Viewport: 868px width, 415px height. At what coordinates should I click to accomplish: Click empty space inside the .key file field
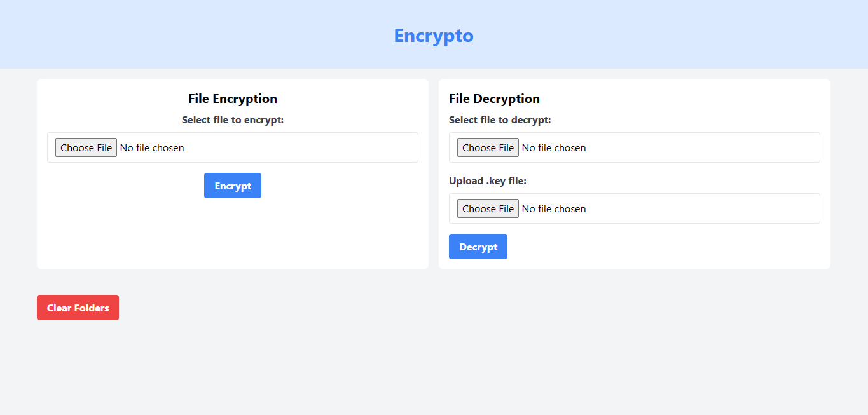[699, 208]
